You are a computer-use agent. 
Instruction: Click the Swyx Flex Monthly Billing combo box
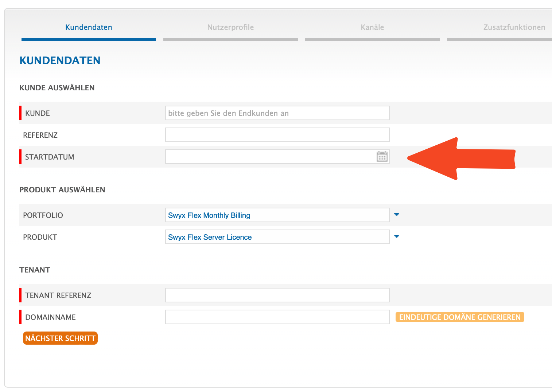click(277, 215)
